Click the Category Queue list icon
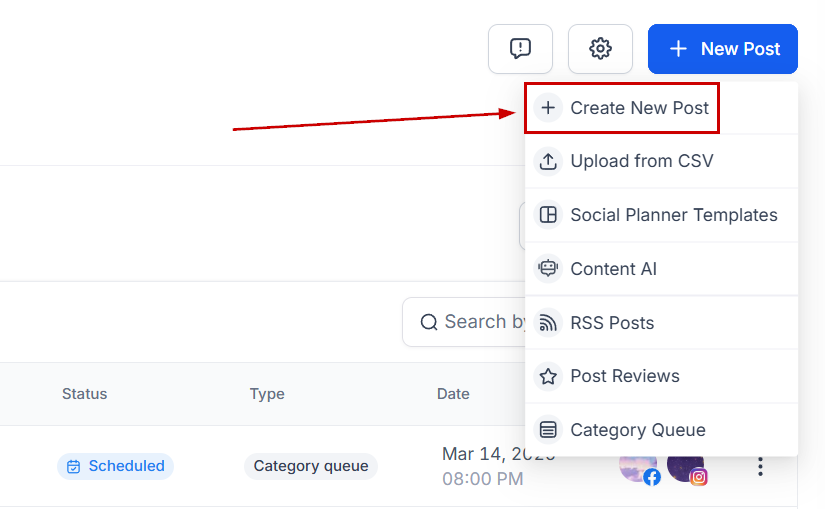825x509 pixels. click(548, 430)
